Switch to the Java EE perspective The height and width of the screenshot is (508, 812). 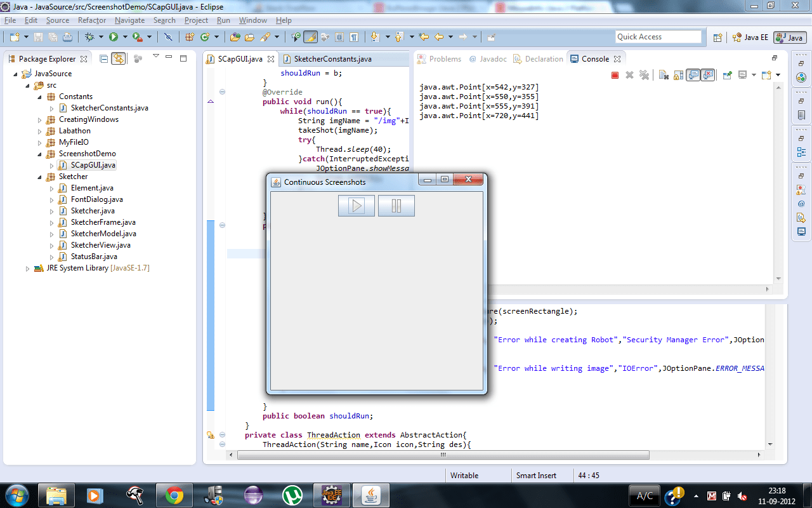point(750,37)
